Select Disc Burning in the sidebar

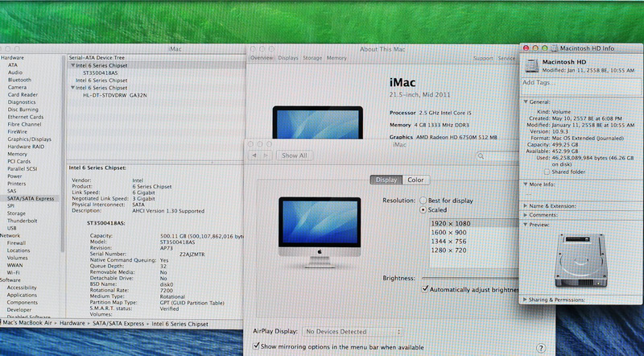point(23,110)
